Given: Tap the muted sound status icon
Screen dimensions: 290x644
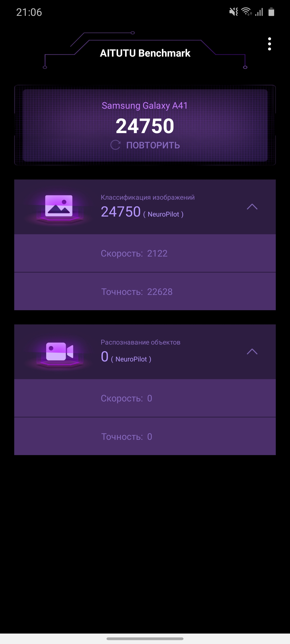Looking at the screenshot, I should tap(233, 12).
